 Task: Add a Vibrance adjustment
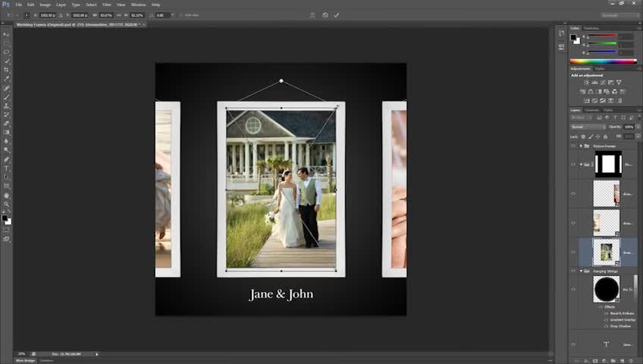click(619, 83)
